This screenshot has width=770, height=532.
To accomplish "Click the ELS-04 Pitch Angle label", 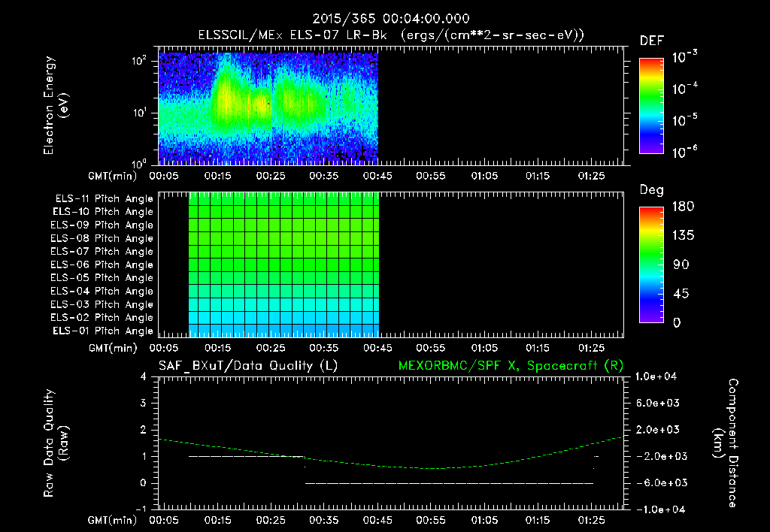I will (x=102, y=291).
